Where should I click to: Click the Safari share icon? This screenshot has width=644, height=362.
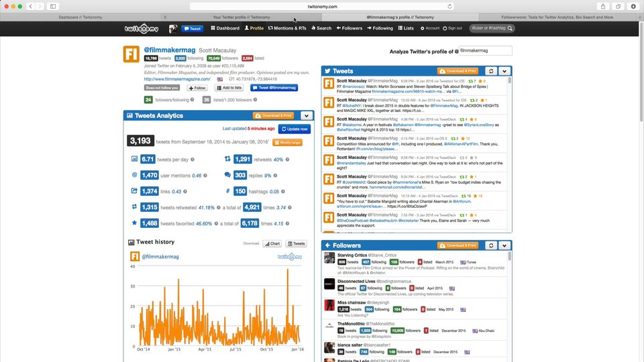point(603,6)
